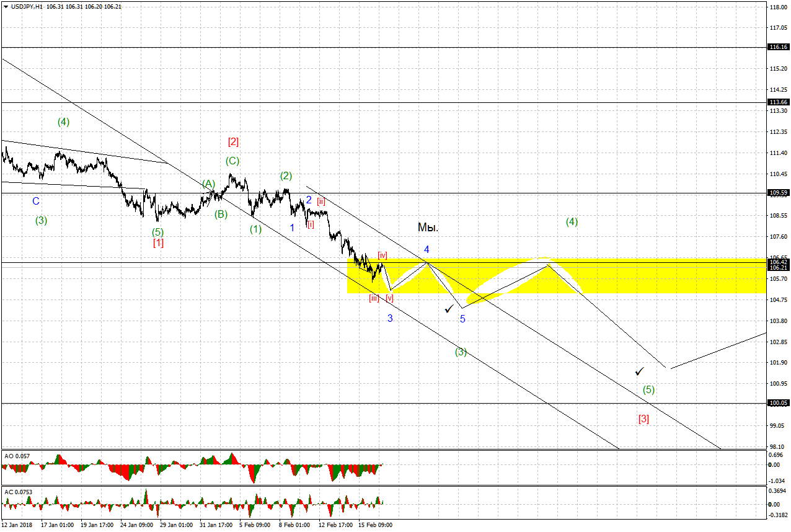
Task: Click the AC 0.0753 indicator label
Action: [19, 492]
